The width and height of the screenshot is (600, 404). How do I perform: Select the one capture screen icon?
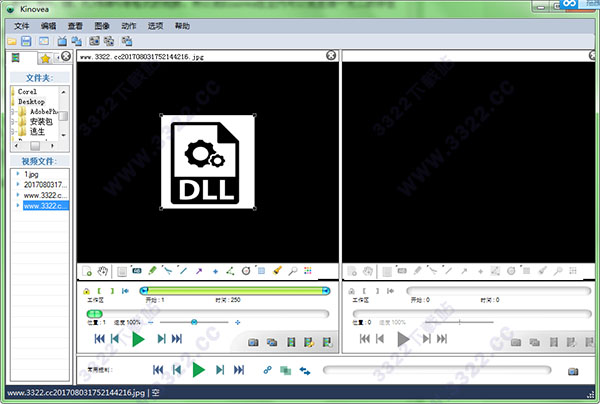click(94, 41)
